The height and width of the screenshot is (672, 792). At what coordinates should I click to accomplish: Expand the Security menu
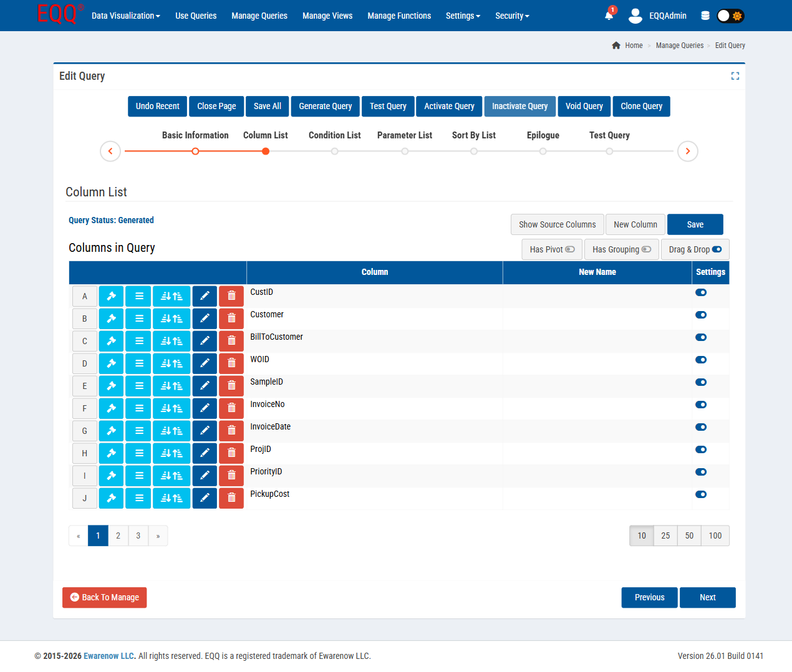(x=512, y=16)
